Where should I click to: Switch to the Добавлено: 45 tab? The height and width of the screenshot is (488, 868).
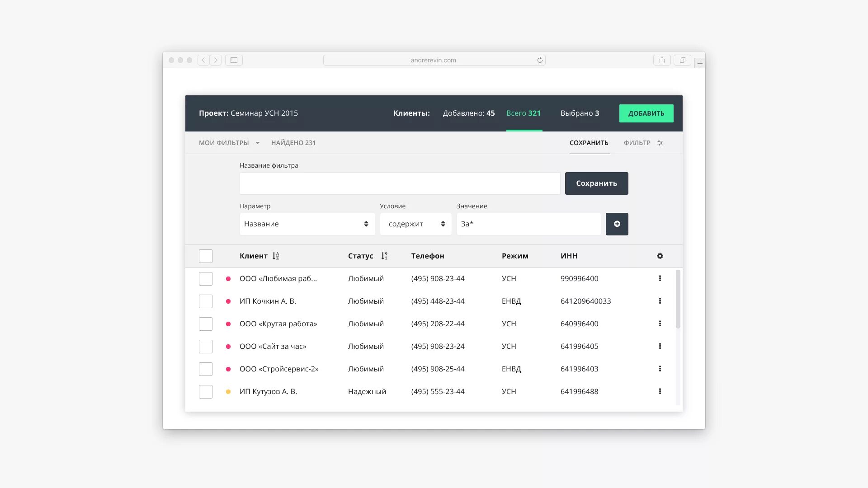pyautogui.click(x=469, y=113)
